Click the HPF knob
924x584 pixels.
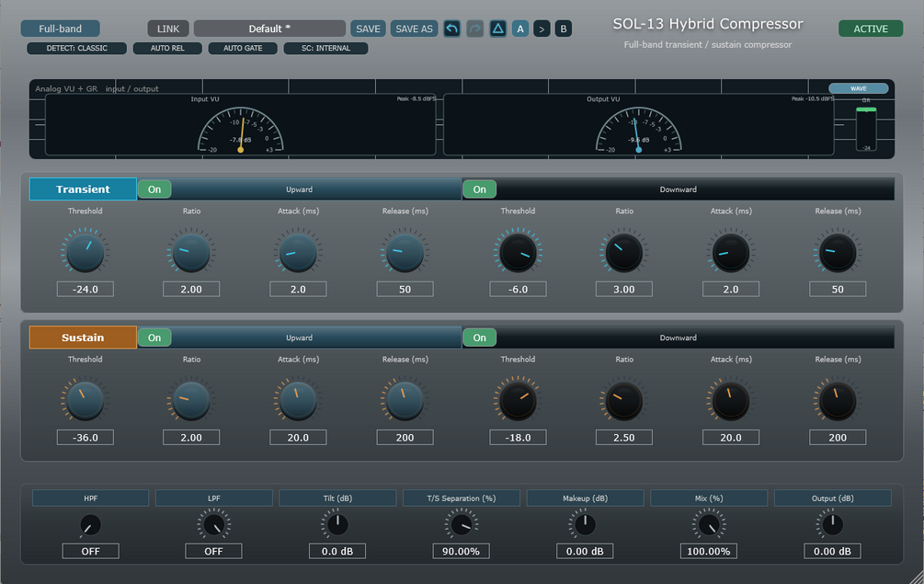pos(90,524)
